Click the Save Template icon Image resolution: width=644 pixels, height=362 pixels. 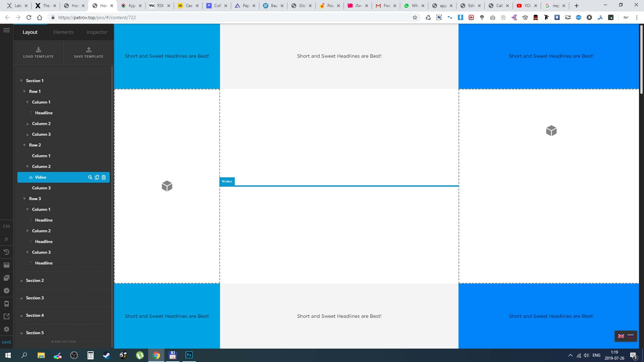tap(89, 50)
